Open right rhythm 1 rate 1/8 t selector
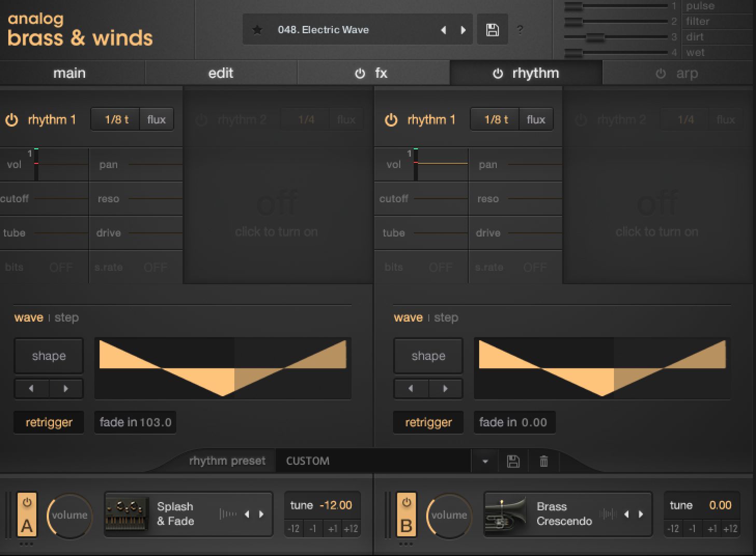 coord(496,120)
